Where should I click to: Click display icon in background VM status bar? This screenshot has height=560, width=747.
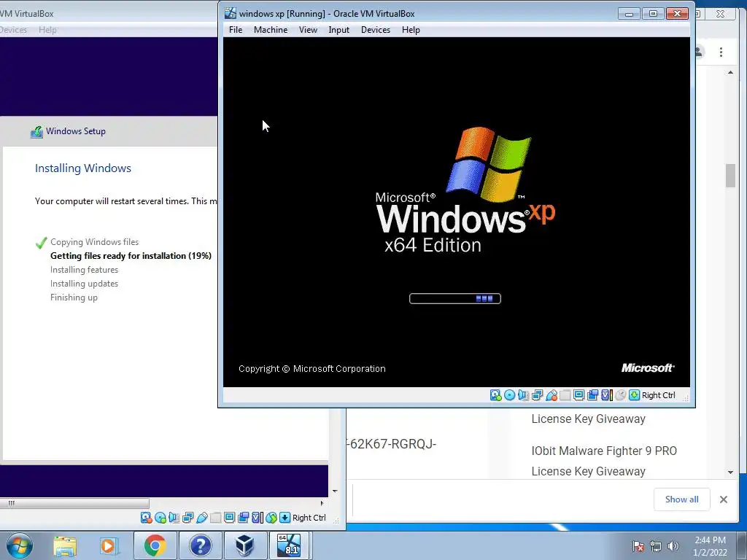[x=229, y=518]
